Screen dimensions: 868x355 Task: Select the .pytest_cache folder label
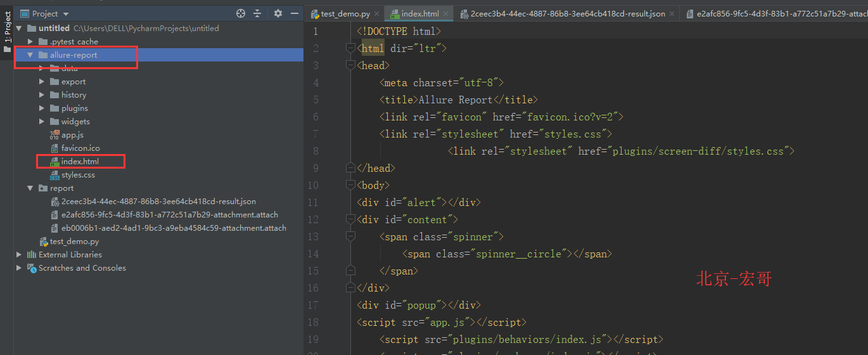click(x=74, y=42)
